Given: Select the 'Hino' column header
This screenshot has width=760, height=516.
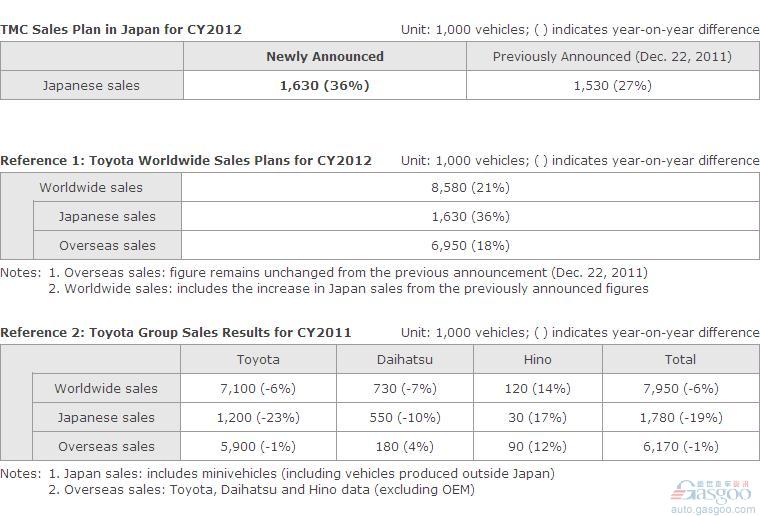Looking at the screenshot, I should pos(538,360).
